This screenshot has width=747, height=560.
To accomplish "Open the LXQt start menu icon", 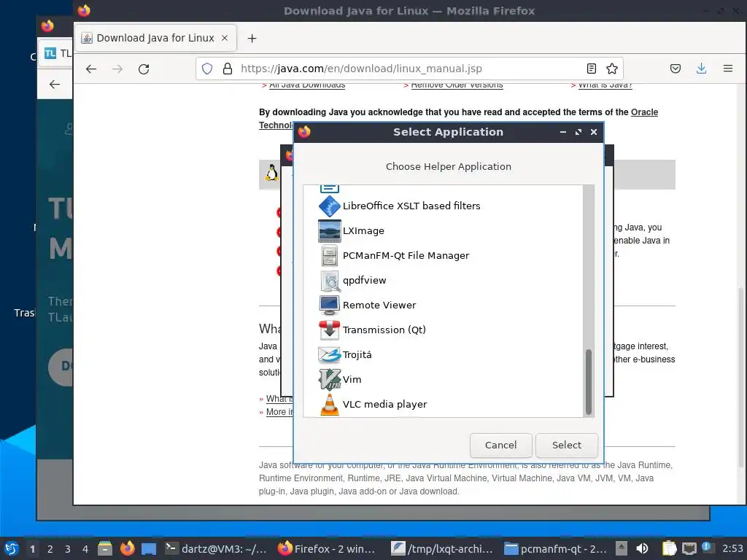I will click(x=11, y=548).
